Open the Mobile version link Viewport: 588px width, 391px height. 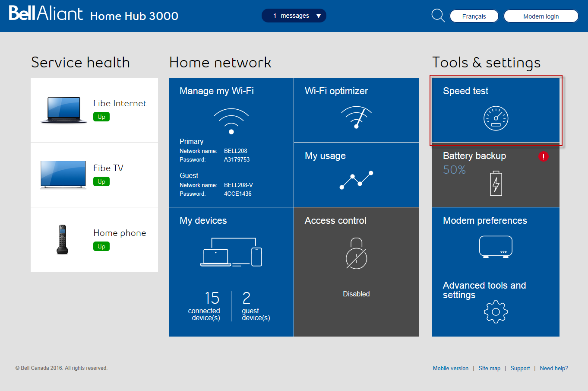451,369
